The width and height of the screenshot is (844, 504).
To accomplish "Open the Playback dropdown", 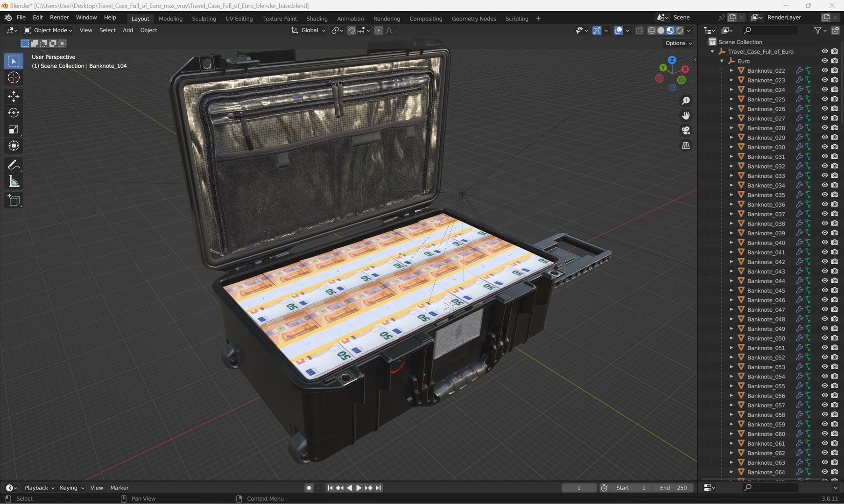I will pyautogui.click(x=39, y=488).
